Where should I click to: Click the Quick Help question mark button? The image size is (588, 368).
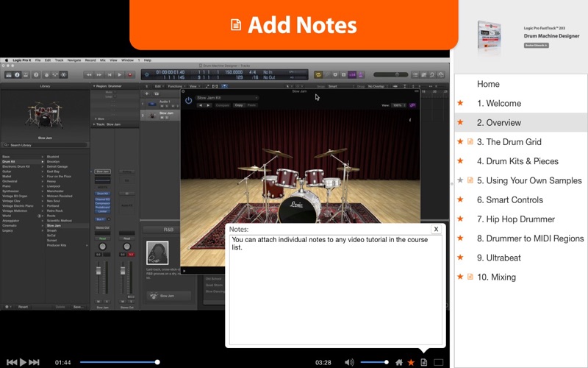[x=36, y=75]
